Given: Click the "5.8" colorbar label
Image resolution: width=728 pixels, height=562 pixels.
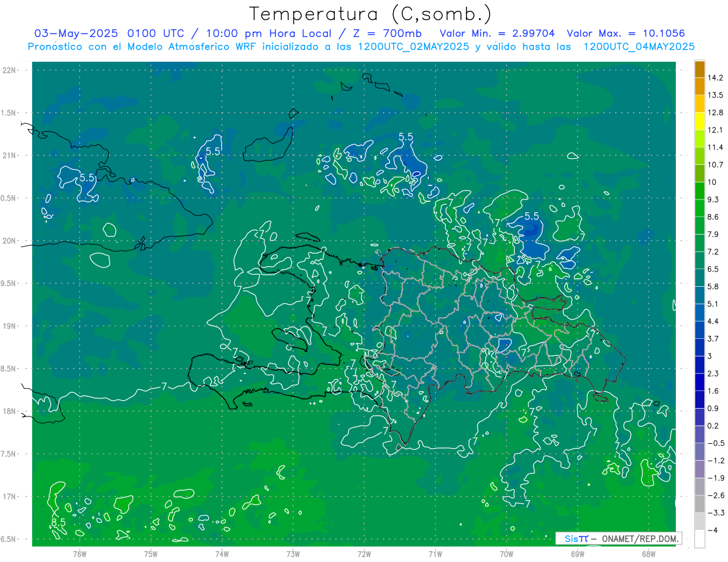Looking at the screenshot, I should (714, 287).
